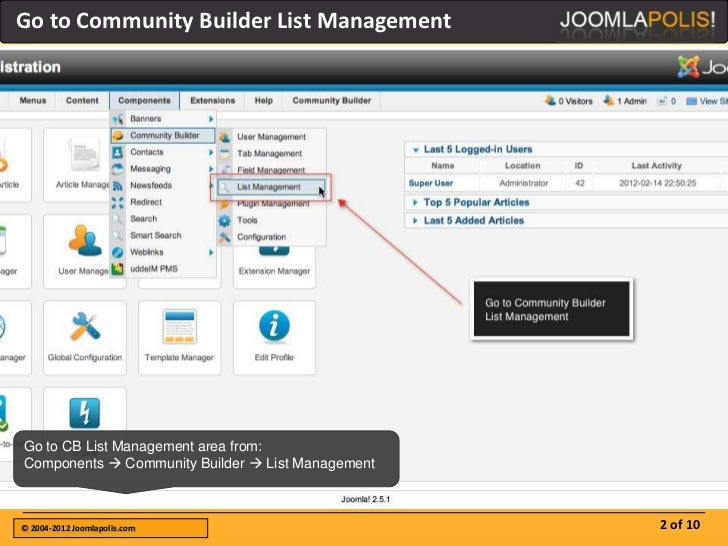The width and height of the screenshot is (728, 546).
Task: Open List Management in the submenu
Action: click(x=272, y=187)
